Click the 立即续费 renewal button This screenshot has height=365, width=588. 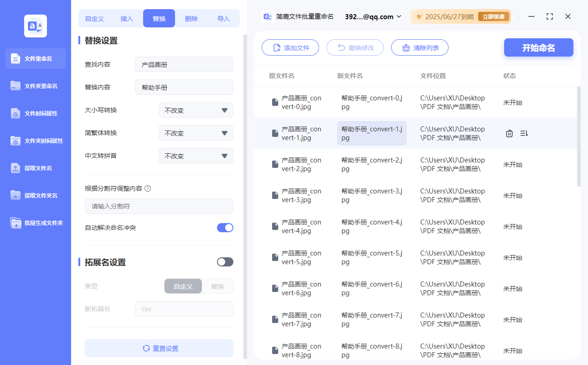click(495, 16)
